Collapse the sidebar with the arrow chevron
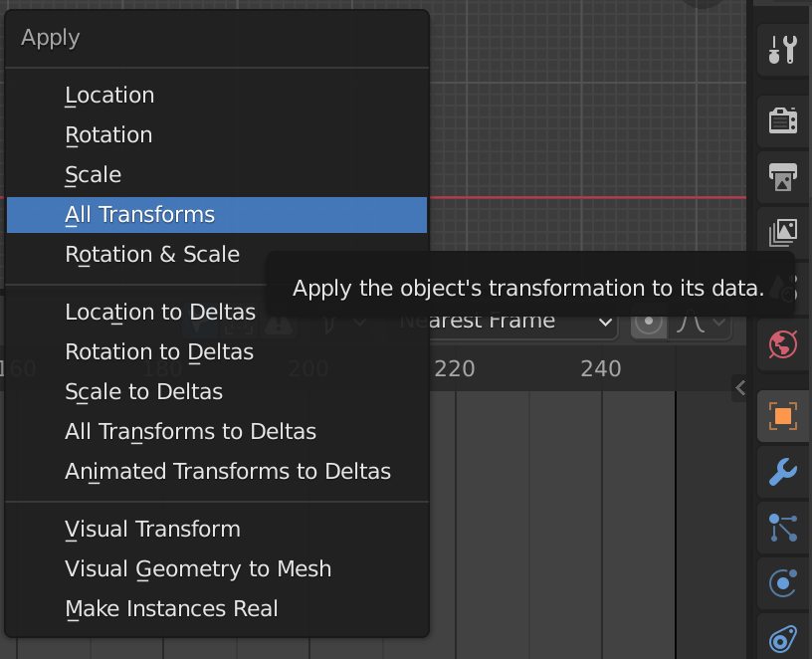The height and width of the screenshot is (659, 812). coord(740,387)
